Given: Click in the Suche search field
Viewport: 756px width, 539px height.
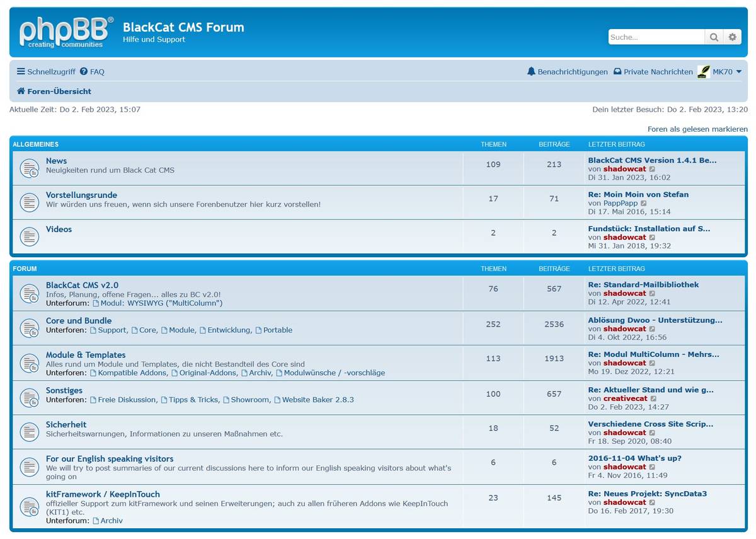Looking at the screenshot, I should pyautogui.click(x=655, y=37).
